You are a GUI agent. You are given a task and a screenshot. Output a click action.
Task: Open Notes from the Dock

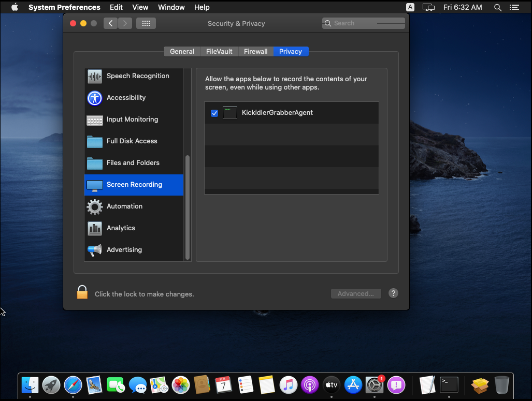point(267,385)
